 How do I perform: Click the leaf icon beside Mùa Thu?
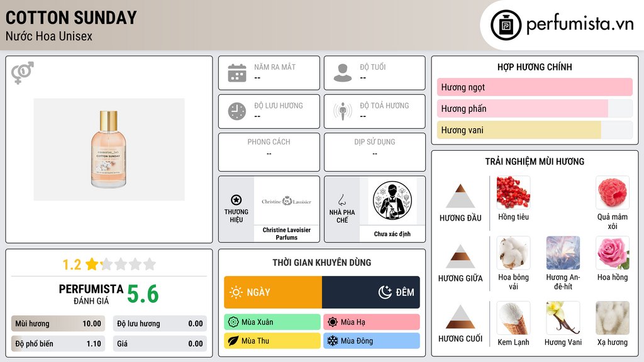pos(233,341)
